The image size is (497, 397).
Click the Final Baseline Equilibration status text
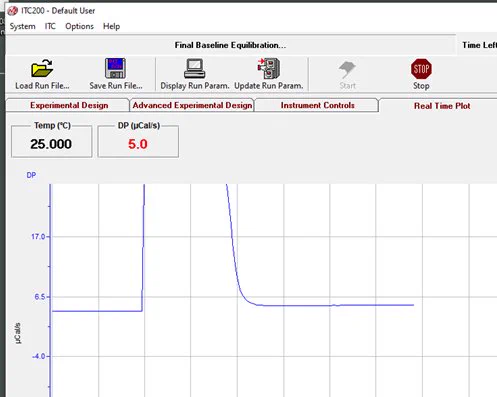pos(230,45)
